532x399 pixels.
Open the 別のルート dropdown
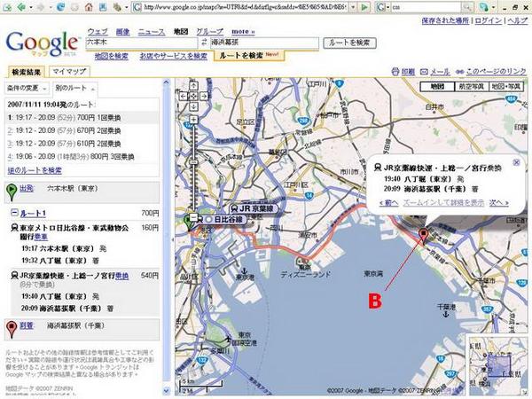tap(75, 88)
